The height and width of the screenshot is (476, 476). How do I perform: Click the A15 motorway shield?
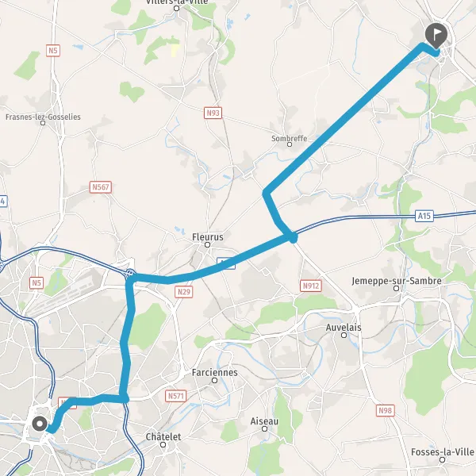point(424,216)
